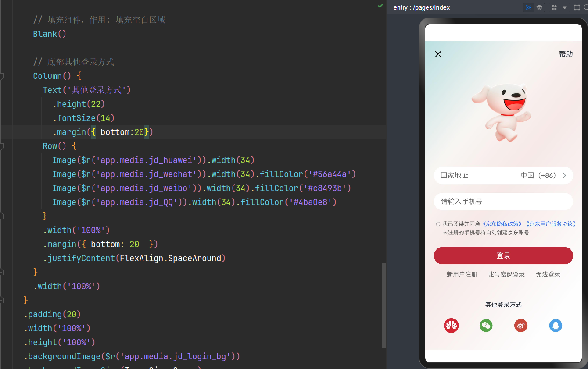Close the login page with X icon
The image size is (588, 369).
(438, 54)
